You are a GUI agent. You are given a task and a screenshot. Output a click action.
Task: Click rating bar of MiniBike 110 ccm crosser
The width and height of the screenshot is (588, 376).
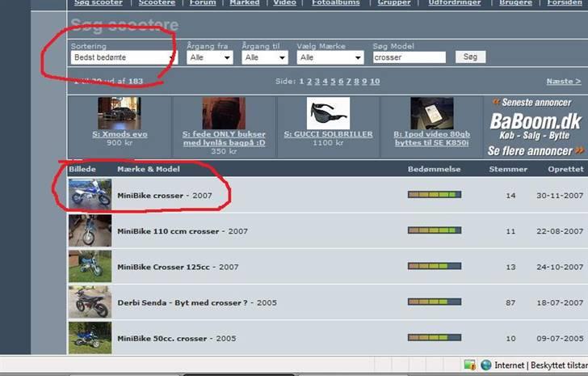[x=434, y=231]
